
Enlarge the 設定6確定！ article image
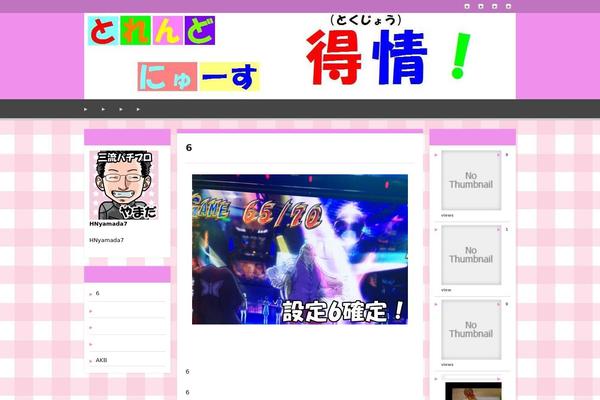coord(300,249)
